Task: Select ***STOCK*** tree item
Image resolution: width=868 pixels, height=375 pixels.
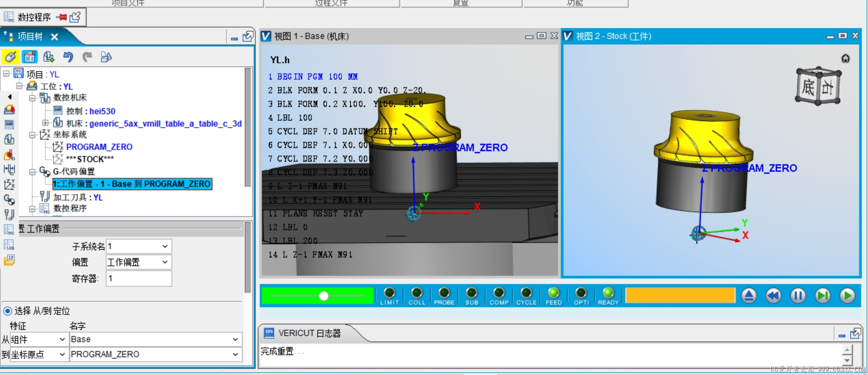Action: (x=89, y=159)
